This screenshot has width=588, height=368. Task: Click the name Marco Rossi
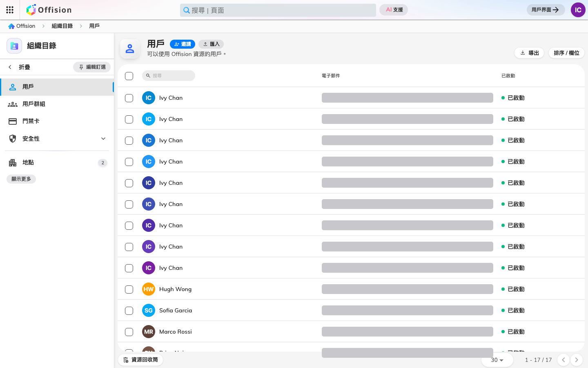pyautogui.click(x=176, y=332)
